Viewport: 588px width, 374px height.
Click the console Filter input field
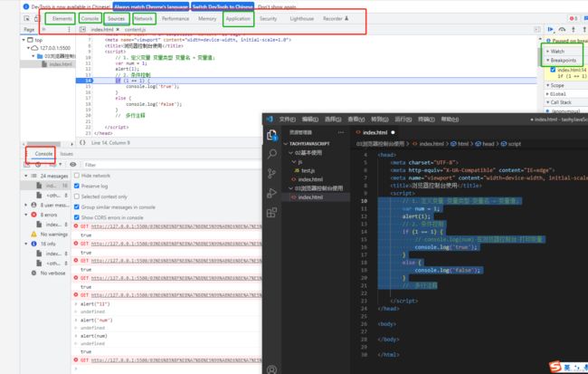[x=172, y=165]
